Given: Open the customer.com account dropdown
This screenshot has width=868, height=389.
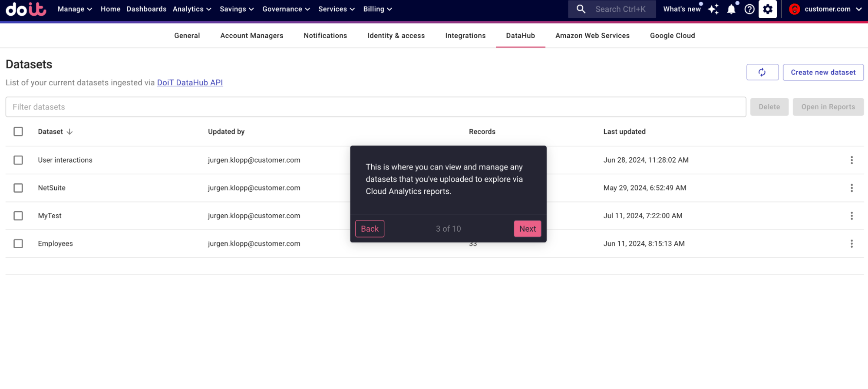Looking at the screenshot, I should click(x=826, y=9).
